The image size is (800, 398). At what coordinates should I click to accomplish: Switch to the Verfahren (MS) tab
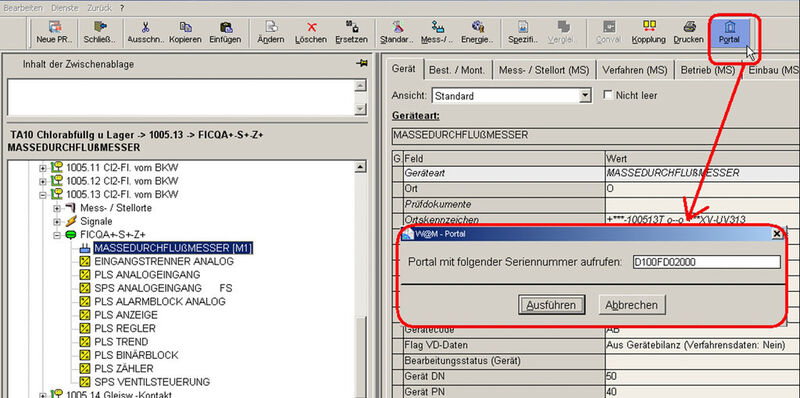tap(635, 70)
